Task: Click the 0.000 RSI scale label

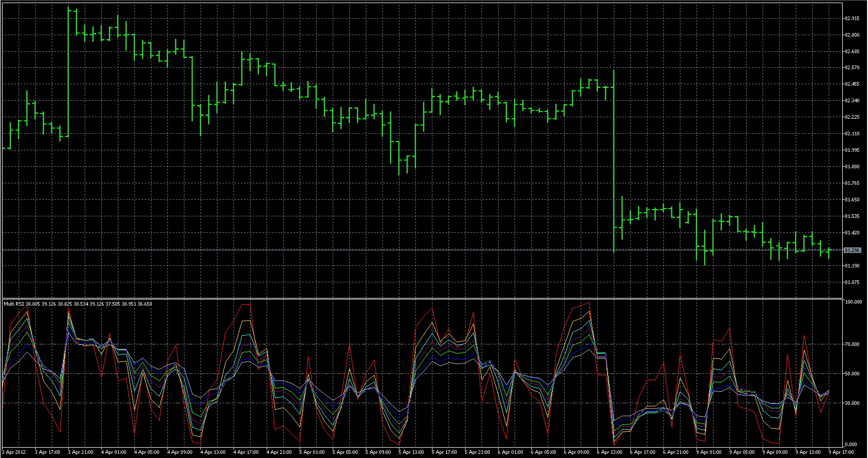Action: coord(850,445)
